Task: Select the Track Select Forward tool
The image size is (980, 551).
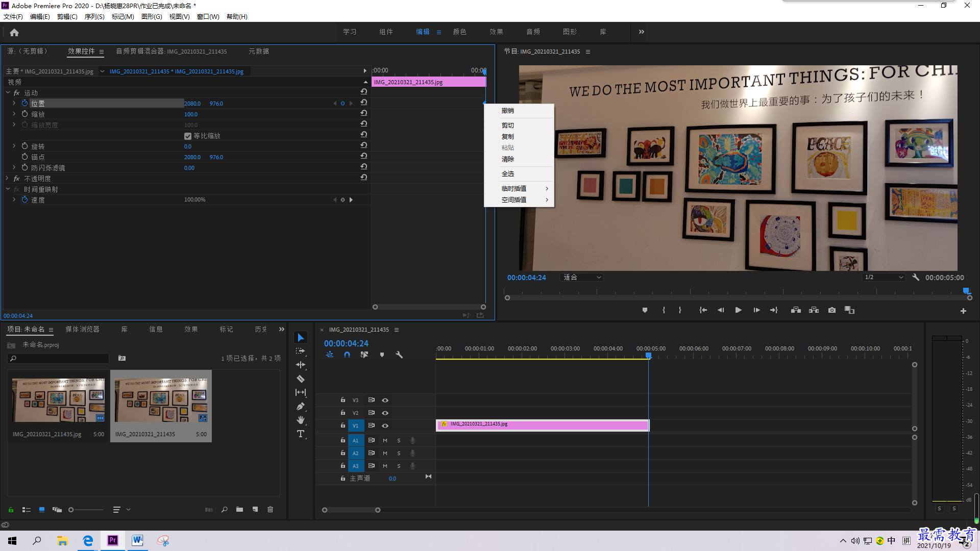Action: tap(301, 351)
